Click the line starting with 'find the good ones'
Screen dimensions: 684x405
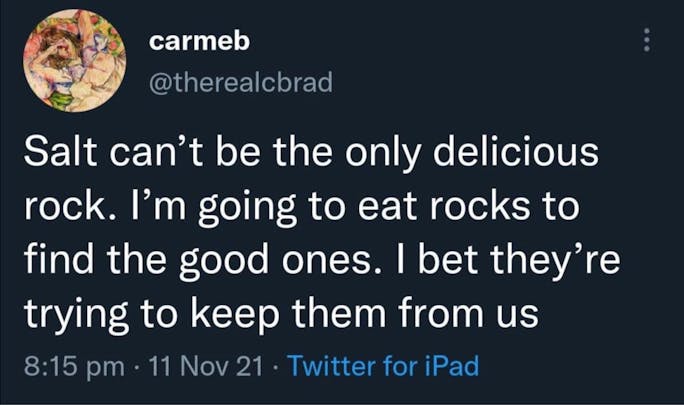pyautogui.click(x=321, y=263)
